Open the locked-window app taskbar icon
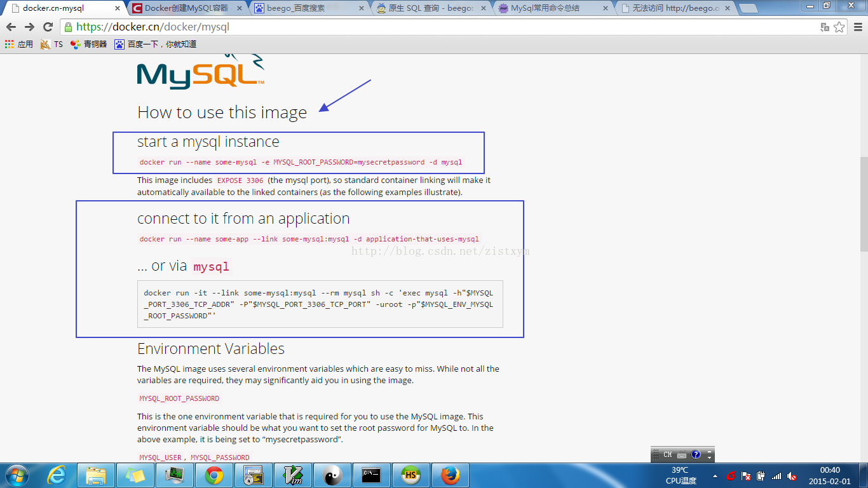This screenshot has width=868, height=488. 254,475
